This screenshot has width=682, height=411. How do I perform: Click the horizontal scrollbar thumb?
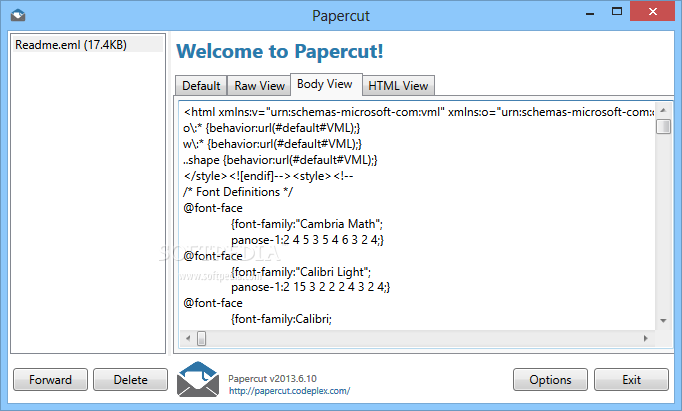pos(201,338)
